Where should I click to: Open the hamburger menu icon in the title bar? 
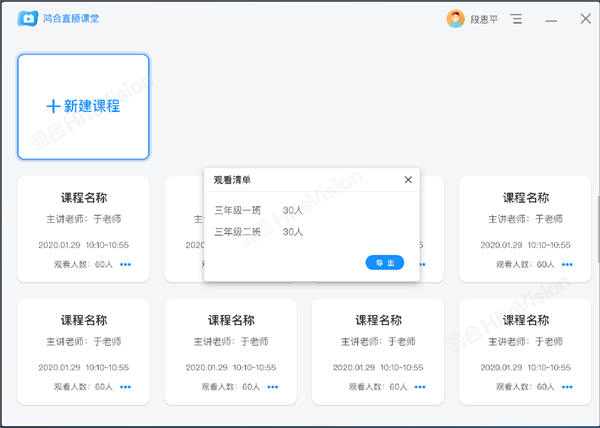(517, 19)
